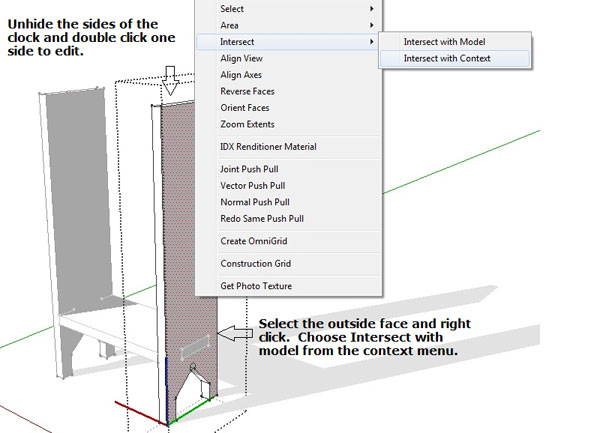Screen dimensions: 600x433
Task: Choose Vector Push Pull
Action: 256,185
